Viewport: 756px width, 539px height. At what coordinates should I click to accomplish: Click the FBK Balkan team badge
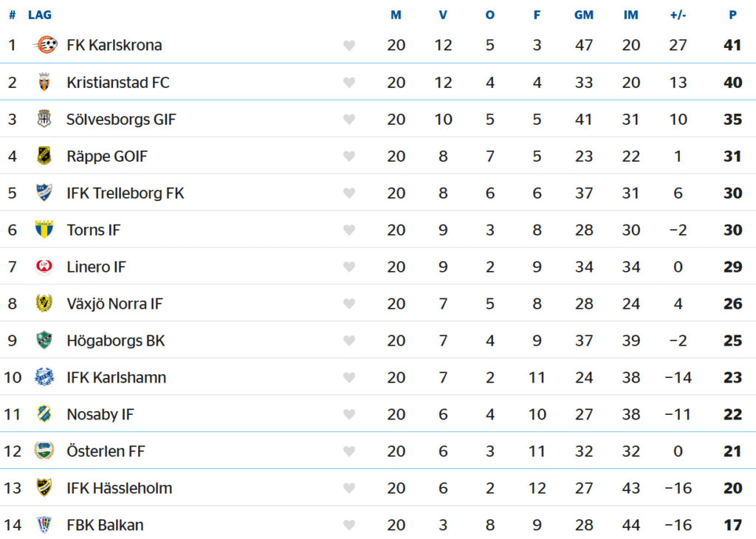pyautogui.click(x=44, y=525)
